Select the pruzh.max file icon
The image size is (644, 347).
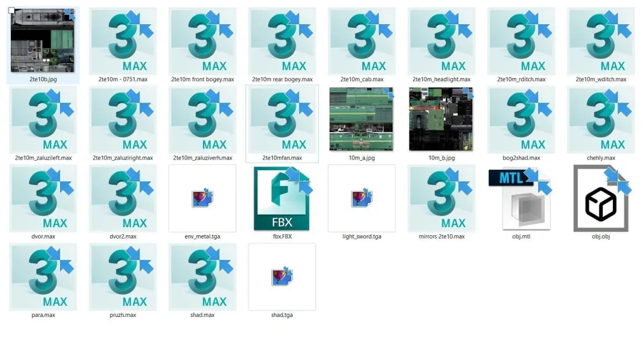click(123, 277)
